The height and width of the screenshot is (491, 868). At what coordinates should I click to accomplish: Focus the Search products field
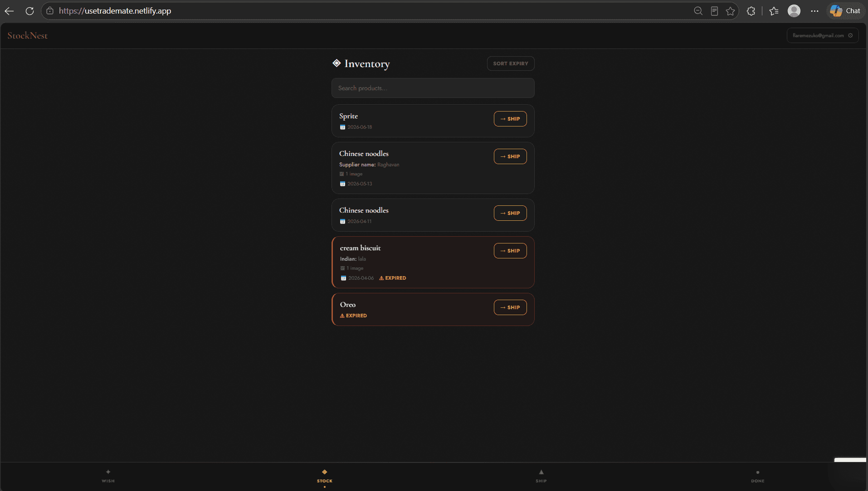(433, 88)
